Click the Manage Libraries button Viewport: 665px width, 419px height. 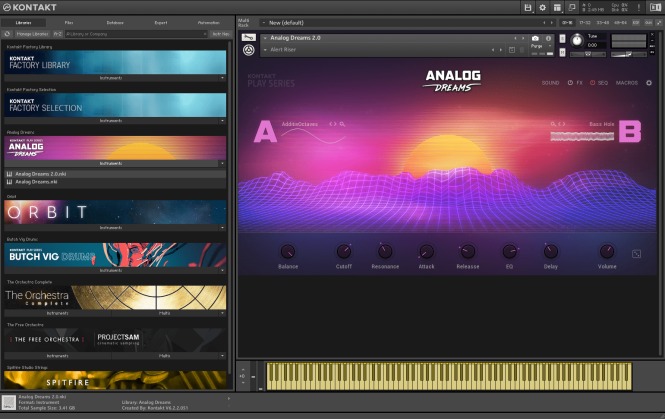[33, 33]
